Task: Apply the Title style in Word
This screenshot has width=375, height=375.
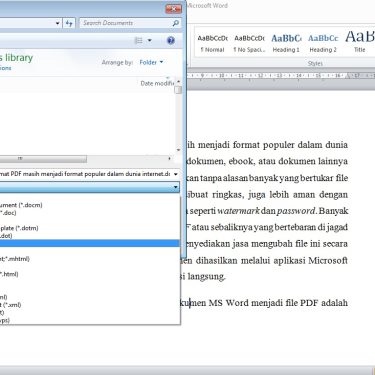Action: click(x=359, y=43)
